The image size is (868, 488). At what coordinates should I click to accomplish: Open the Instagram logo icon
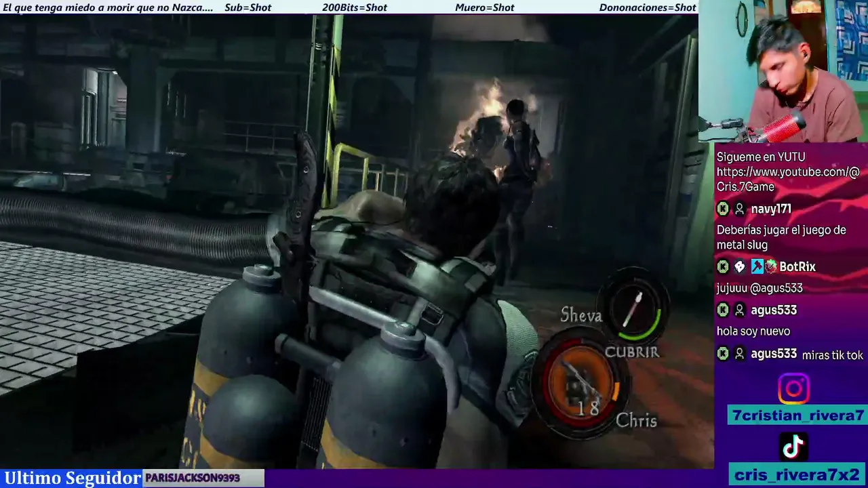[793, 389]
